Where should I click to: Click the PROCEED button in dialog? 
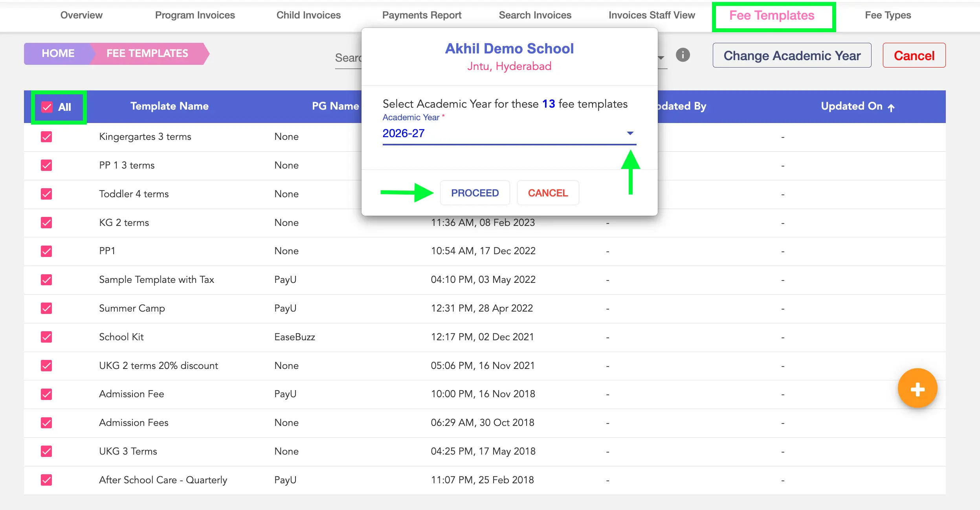(475, 193)
